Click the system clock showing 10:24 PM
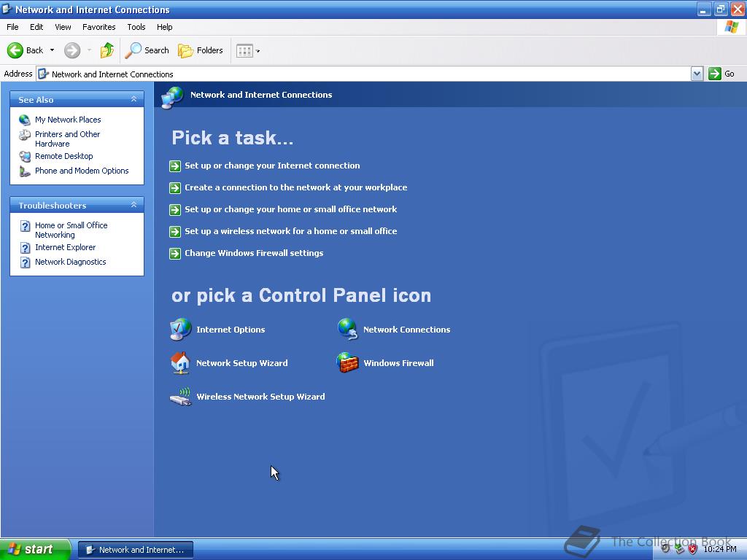 (x=720, y=549)
